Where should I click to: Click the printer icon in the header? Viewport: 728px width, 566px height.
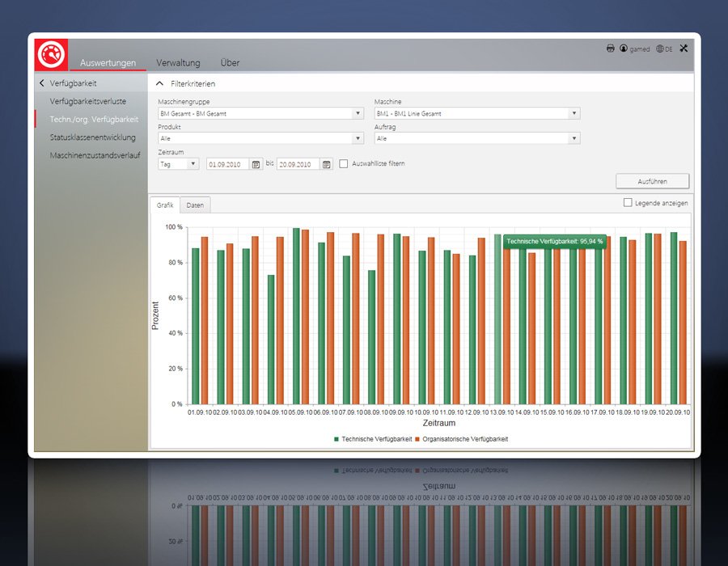pyautogui.click(x=611, y=49)
